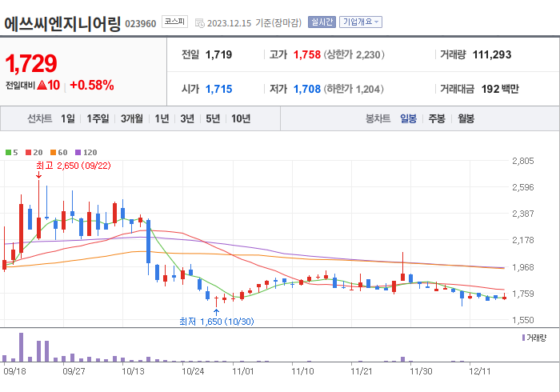560x392 pixels.
Task: Click the 2,387 price axis label
Action: click(x=523, y=214)
